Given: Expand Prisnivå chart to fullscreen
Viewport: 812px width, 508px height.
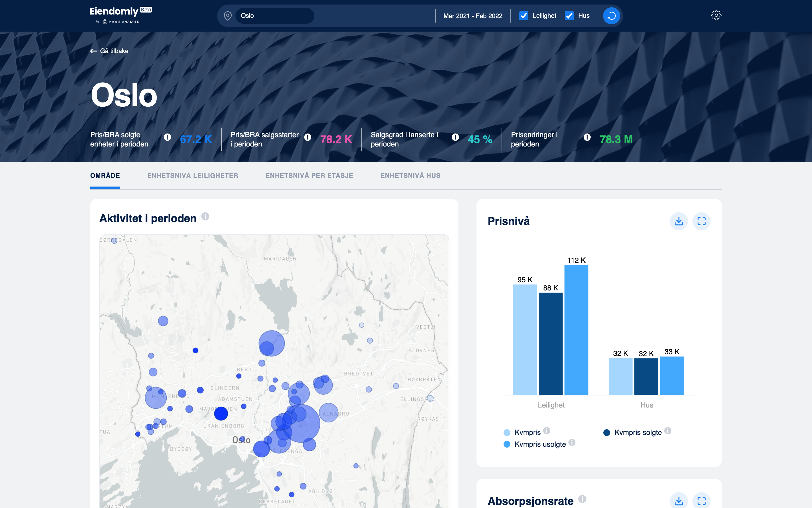Looking at the screenshot, I should tap(701, 221).
